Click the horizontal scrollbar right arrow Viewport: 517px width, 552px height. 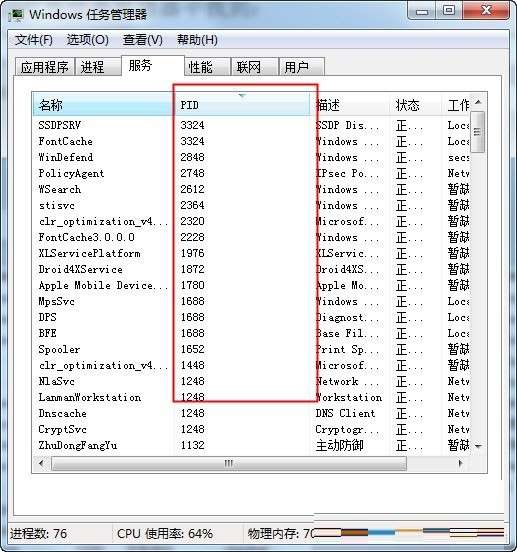(x=460, y=464)
